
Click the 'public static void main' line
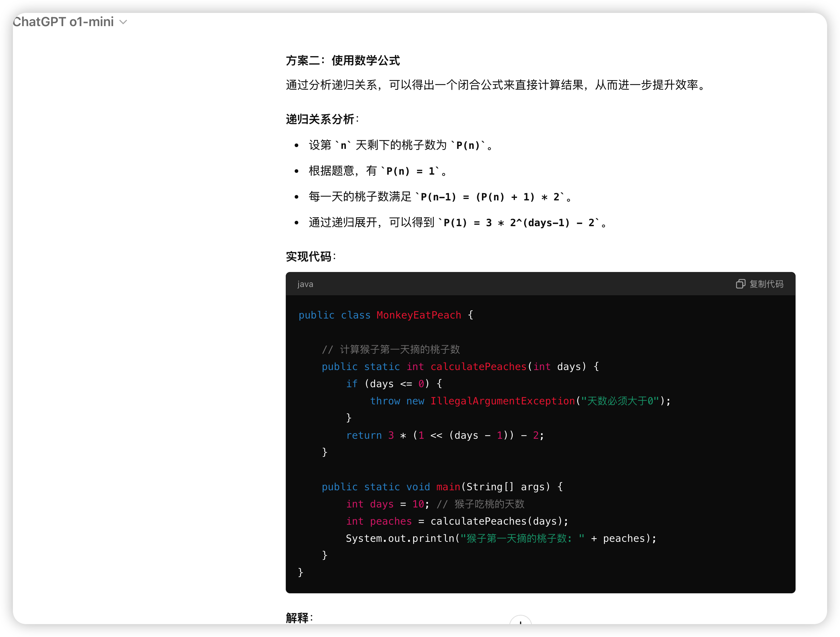442,487
